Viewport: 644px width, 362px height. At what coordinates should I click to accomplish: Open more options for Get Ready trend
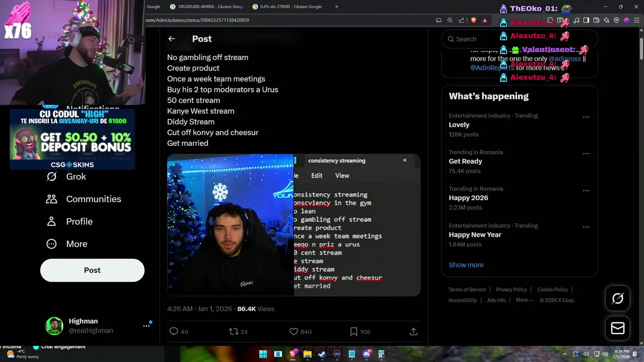point(586,154)
